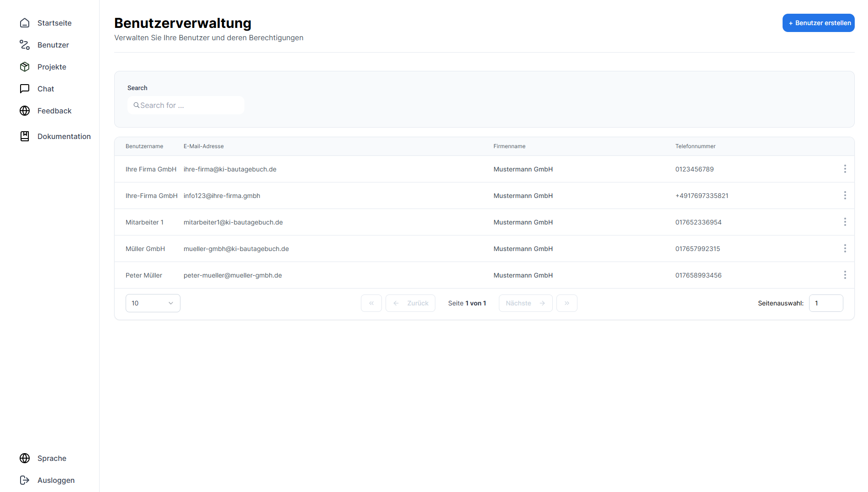This screenshot has height=492, width=868.
Task: Open actions menu for Peter Müller row
Action: [845, 275]
